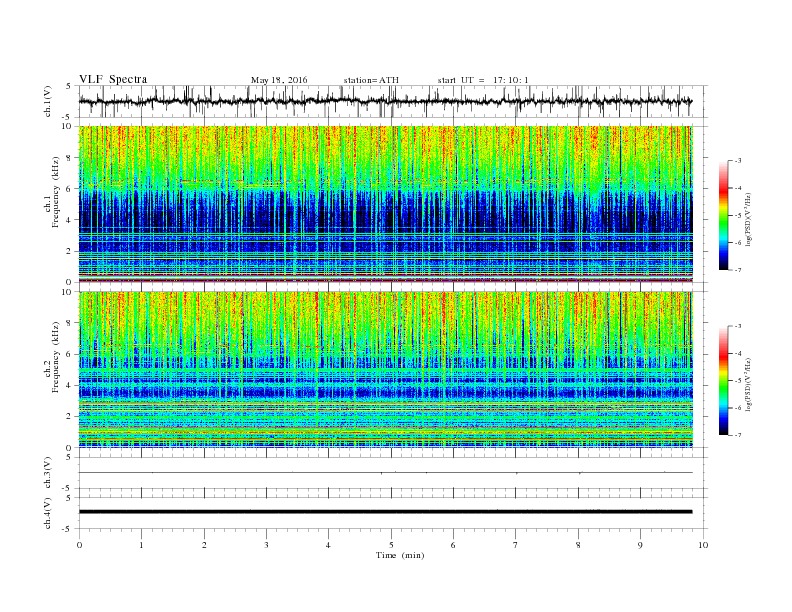Screen dimensions: 792x612
Task: Click the ch.1 waveform trace plot
Action: 385,101
